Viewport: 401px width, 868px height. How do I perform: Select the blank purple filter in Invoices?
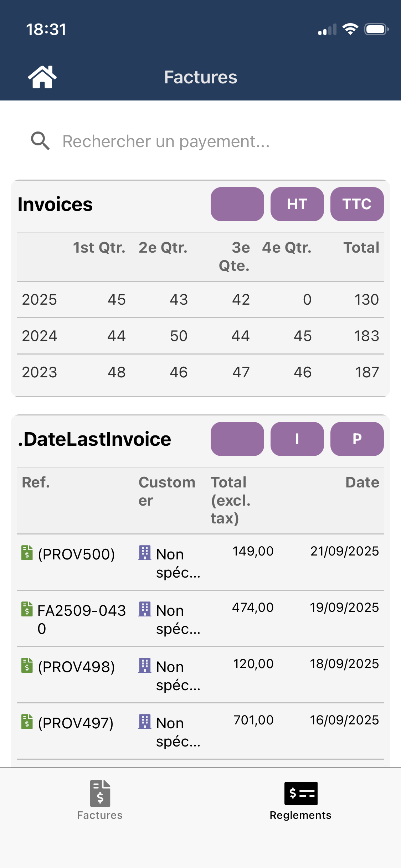pyautogui.click(x=237, y=204)
